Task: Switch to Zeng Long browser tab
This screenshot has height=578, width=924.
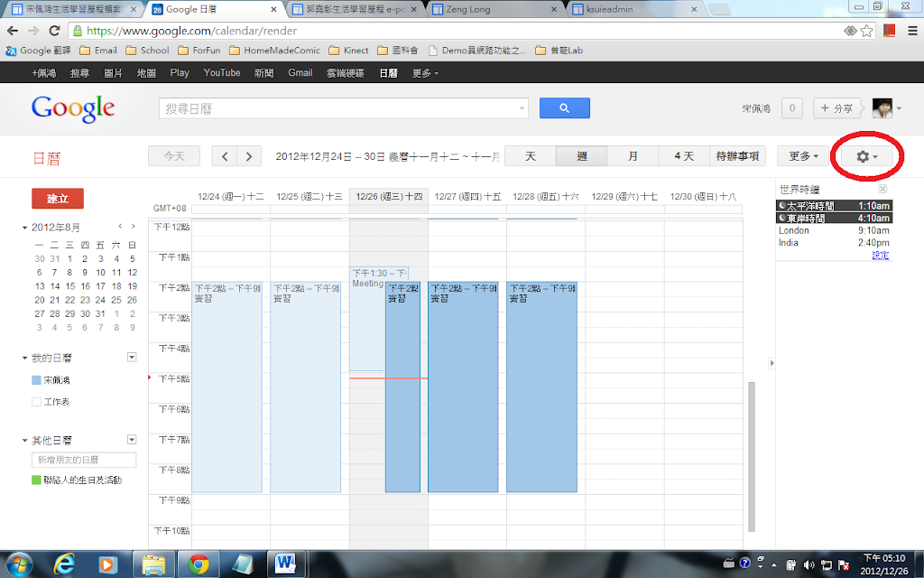Action: tap(494, 9)
